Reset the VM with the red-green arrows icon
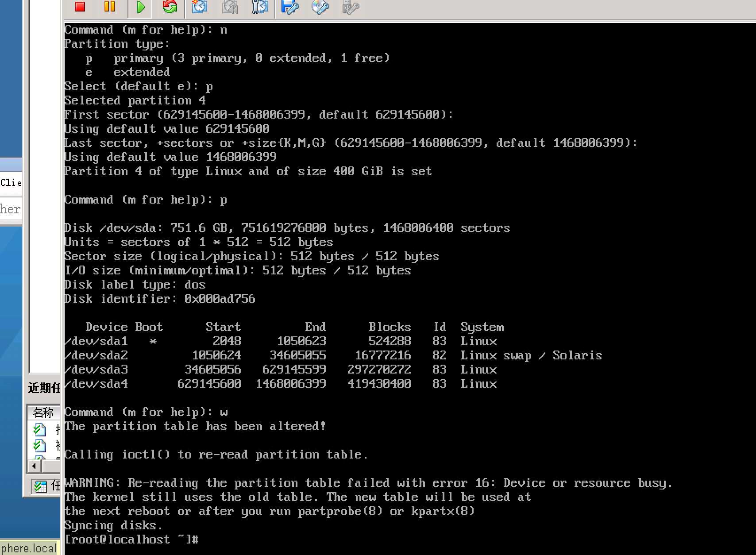 [x=170, y=7]
